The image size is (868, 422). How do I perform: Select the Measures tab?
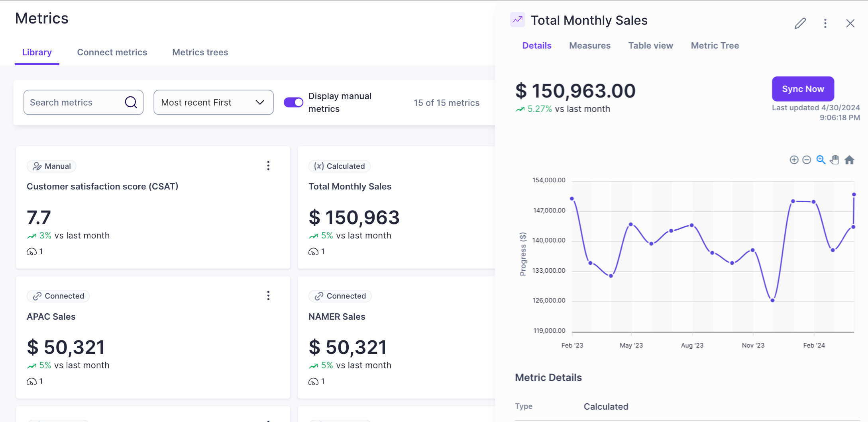coord(589,46)
